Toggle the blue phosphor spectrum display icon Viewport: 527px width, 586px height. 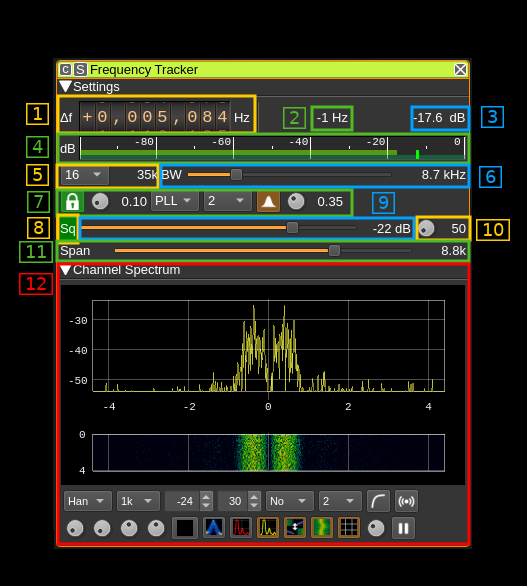tap(213, 528)
